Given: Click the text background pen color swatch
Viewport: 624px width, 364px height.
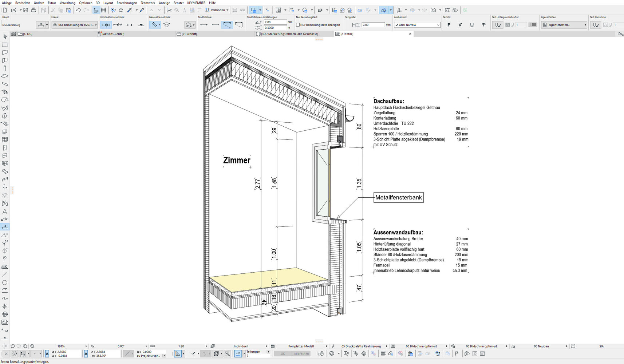Looking at the screenshot, I should 533,25.
